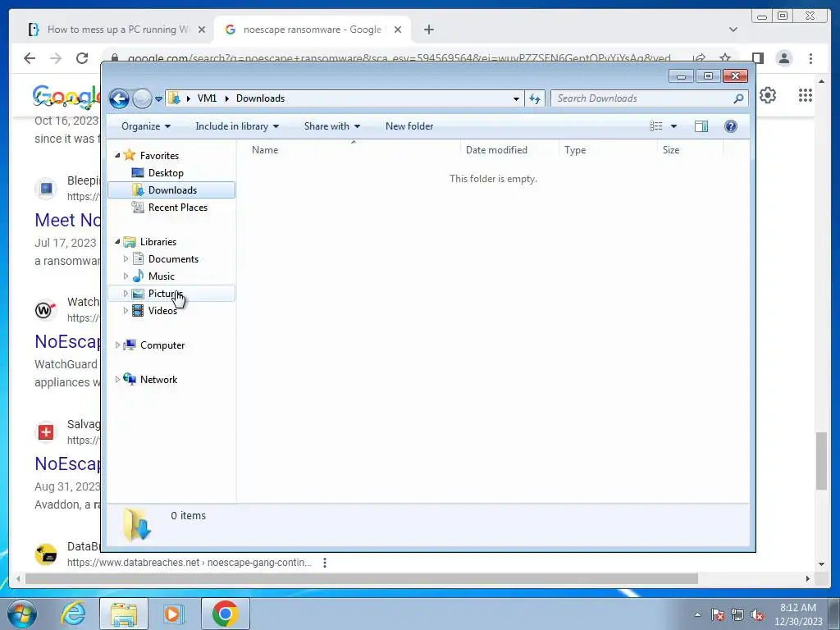Open Windows Start menu
Image resolution: width=840 pixels, height=630 pixels.
[22, 614]
